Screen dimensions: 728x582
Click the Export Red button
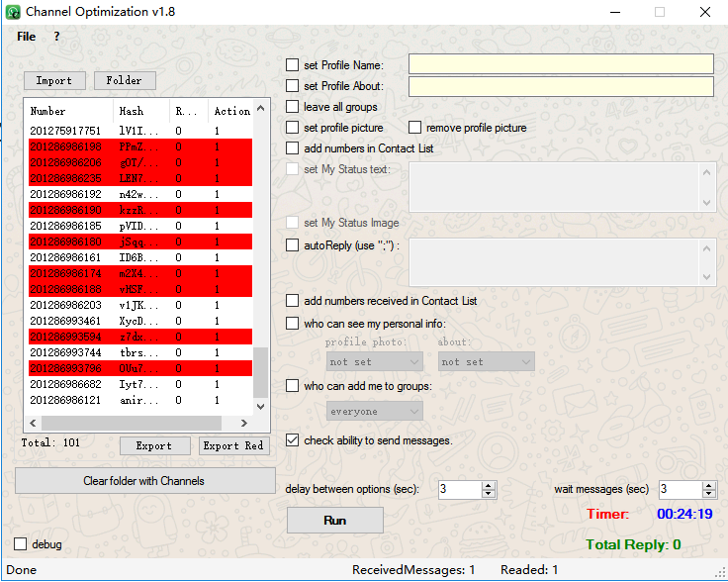[234, 446]
